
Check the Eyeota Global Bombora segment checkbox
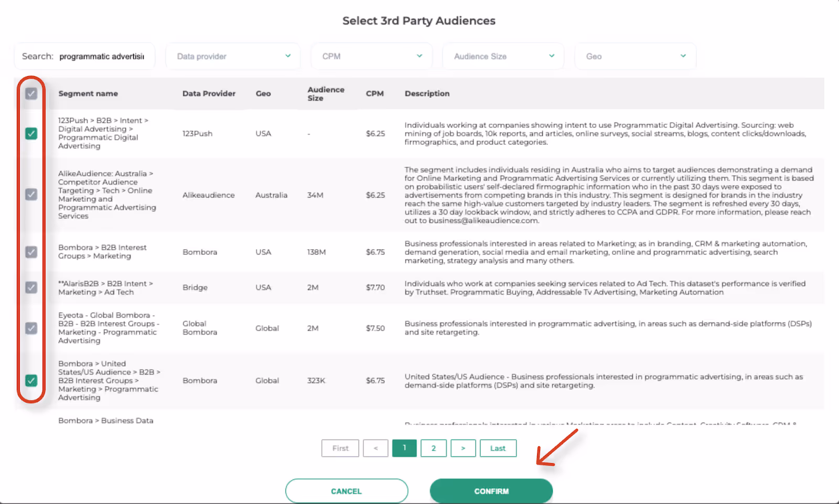point(31,328)
